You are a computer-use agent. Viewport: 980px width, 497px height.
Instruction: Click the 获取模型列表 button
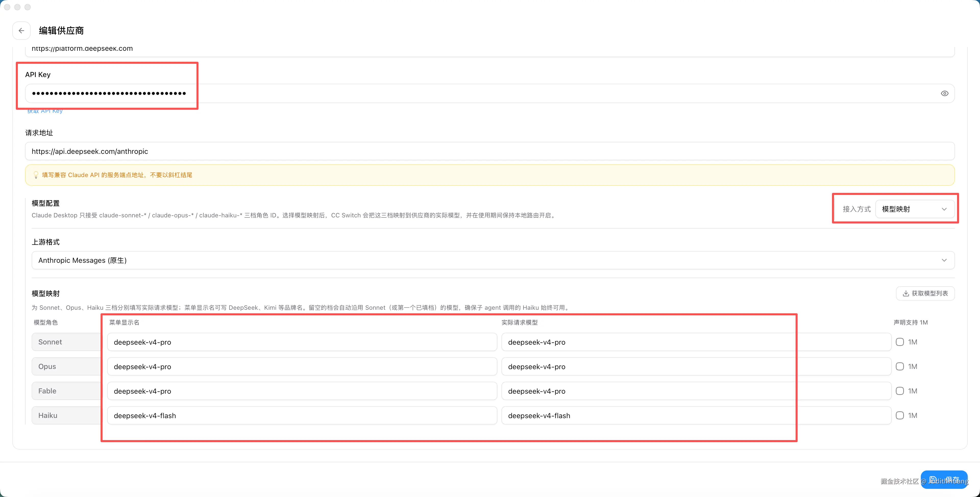[x=925, y=293]
